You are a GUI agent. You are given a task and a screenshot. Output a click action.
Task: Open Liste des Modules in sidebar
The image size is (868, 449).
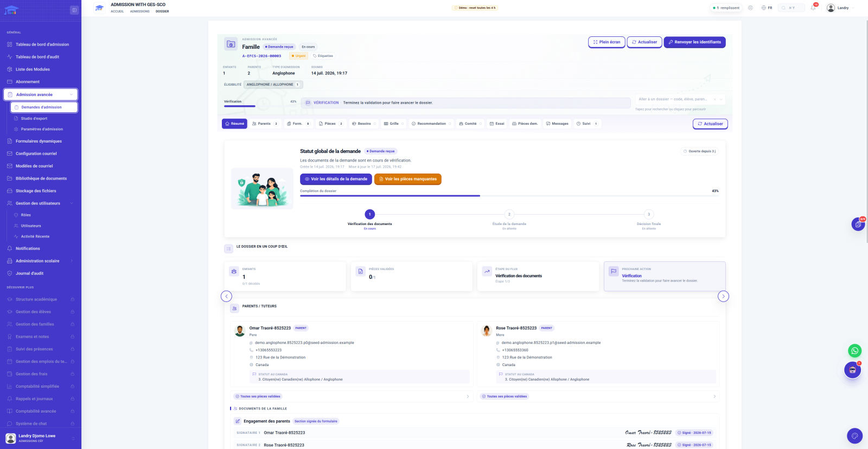pyautogui.click(x=41, y=69)
